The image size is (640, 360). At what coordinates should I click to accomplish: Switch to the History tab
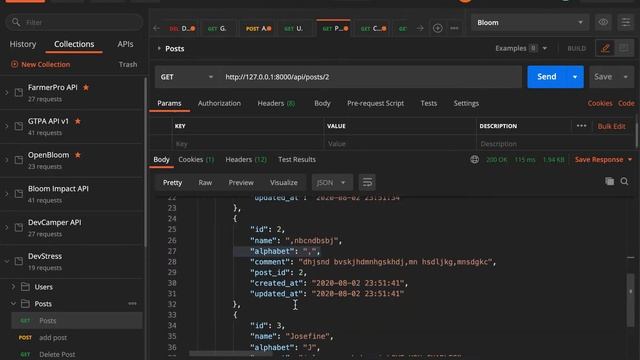23,44
